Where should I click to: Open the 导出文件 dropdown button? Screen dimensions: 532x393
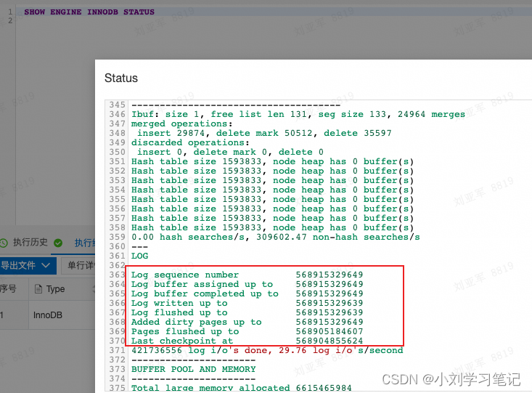(28, 265)
